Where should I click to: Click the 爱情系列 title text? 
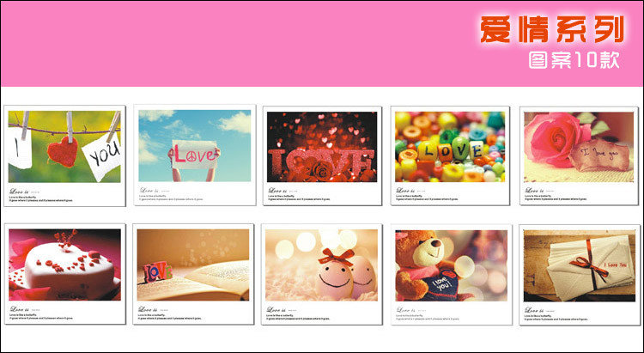click(550, 29)
